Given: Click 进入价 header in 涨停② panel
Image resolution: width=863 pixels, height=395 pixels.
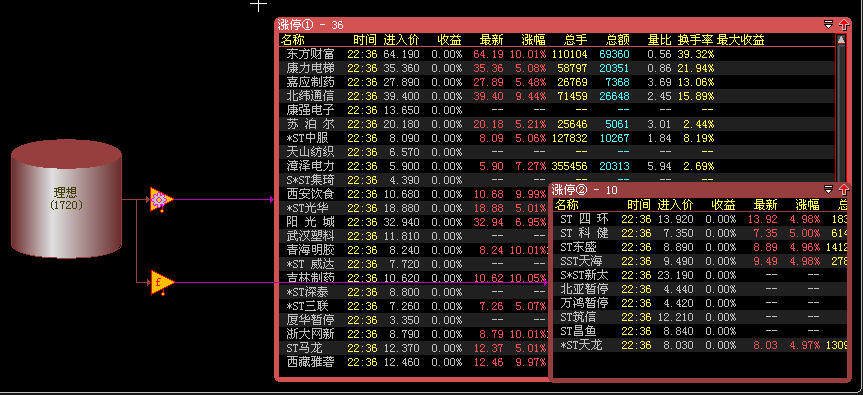Looking at the screenshot, I should pyautogui.click(x=675, y=205).
